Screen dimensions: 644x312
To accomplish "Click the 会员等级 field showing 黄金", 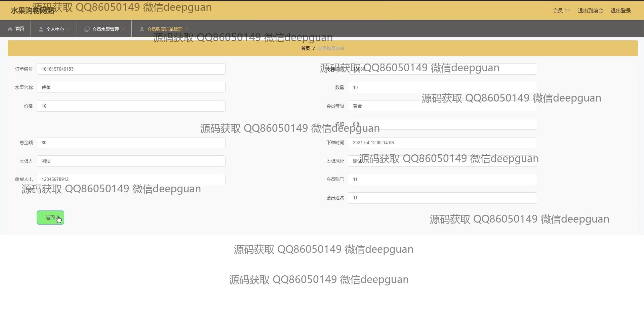I will (x=442, y=106).
